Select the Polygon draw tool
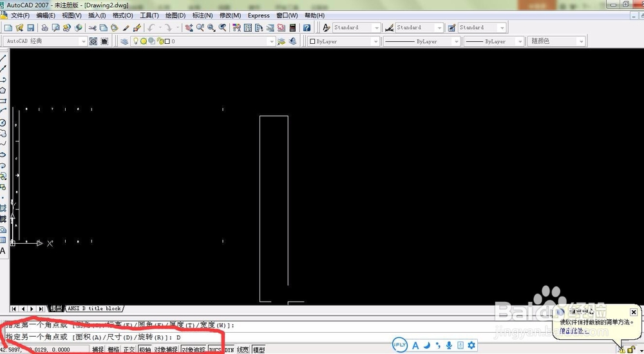Viewport: 644px width, 354px height. (3, 90)
